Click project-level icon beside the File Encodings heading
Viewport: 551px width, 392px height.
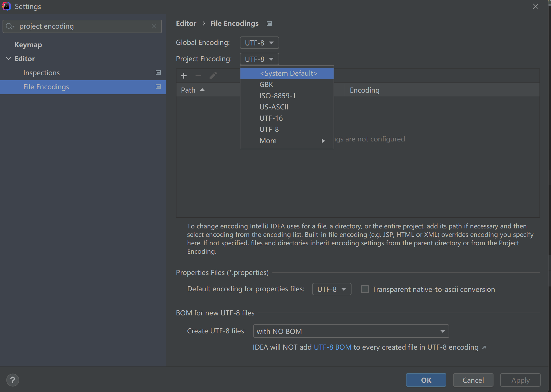269,24
